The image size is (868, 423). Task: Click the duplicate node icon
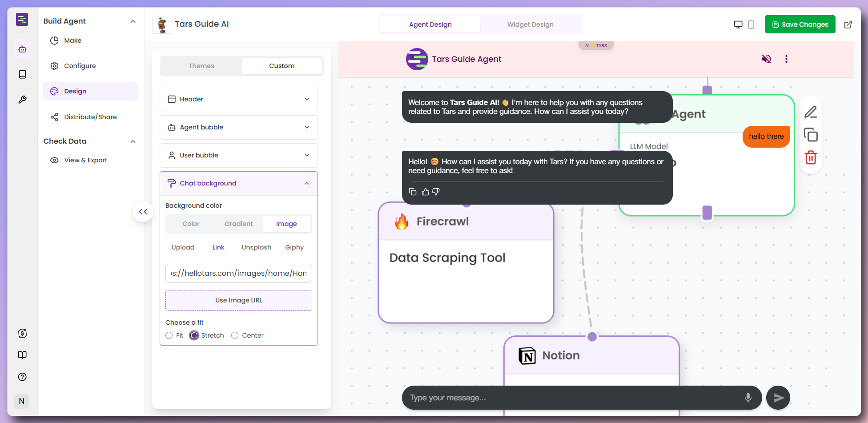[811, 135]
